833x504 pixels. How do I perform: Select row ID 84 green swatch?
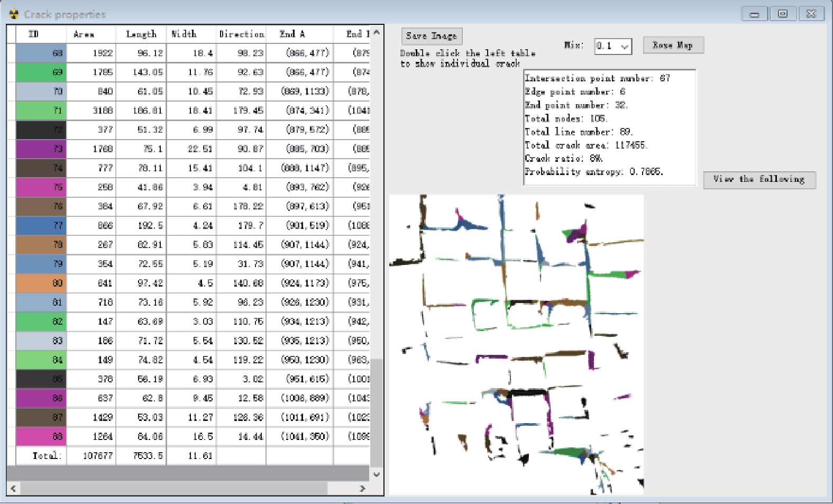pyautogui.click(x=41, y=360)
